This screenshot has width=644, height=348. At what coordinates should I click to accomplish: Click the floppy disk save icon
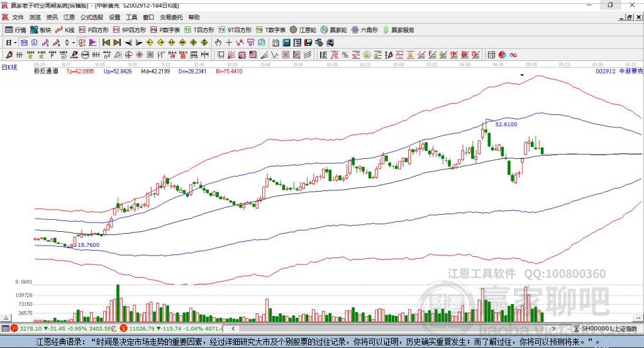click(x=308, y=42)
